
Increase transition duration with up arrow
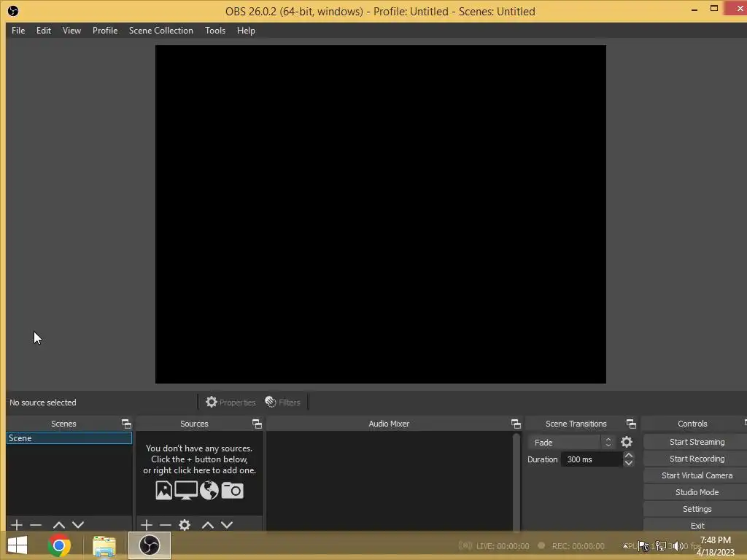coord(628,456)
